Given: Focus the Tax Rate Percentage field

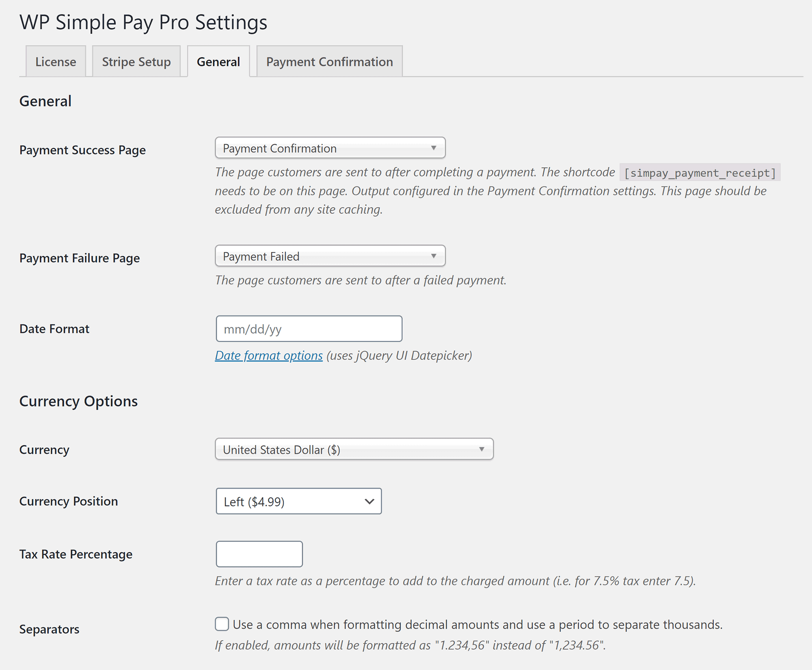Looking at the screenshot, I should coord(259,554).
